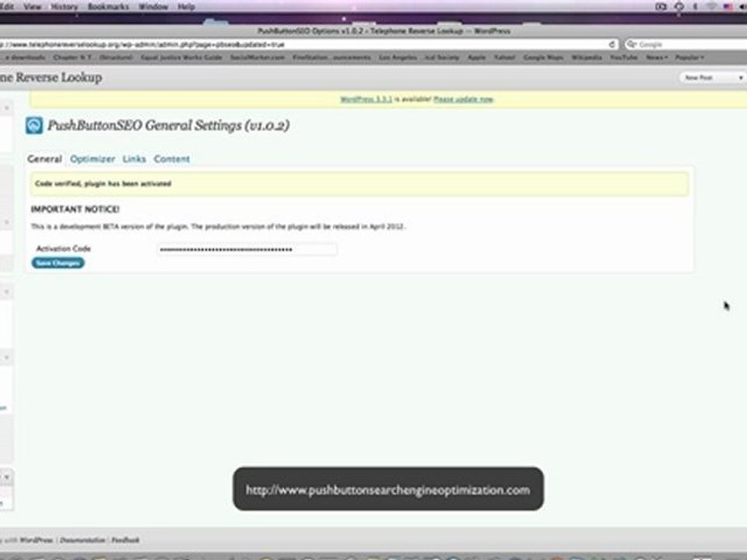
Task: Open the WordPress footer link
Action: pos(37,540)
